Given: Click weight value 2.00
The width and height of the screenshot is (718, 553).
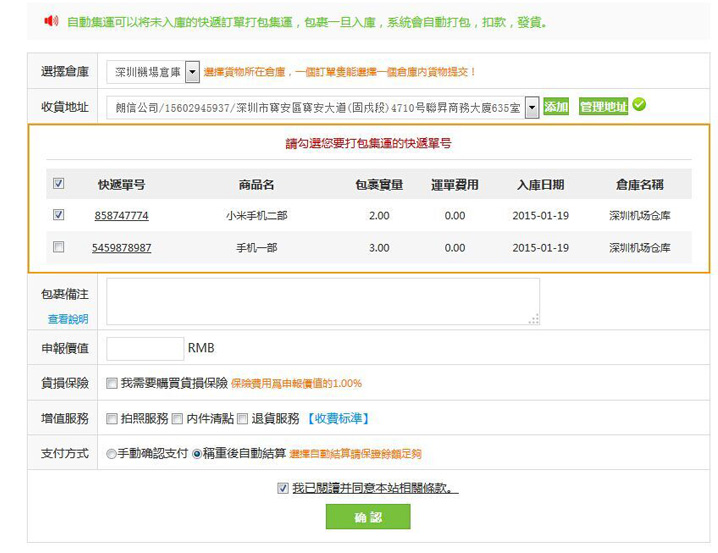Looking at the screenshot, I should click(x=379, y=216).
